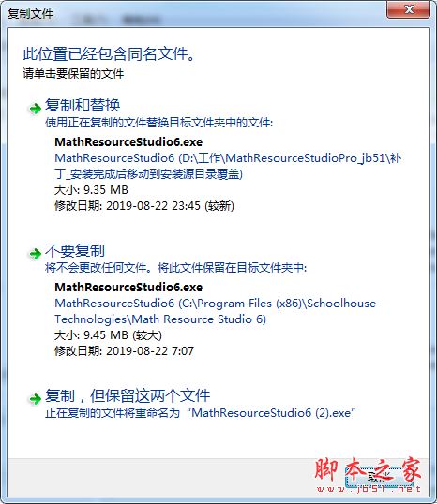
Task: Click the 大小: 9.45 MB (较大) line
Action: pyautogui.click(x=108, y=335)
